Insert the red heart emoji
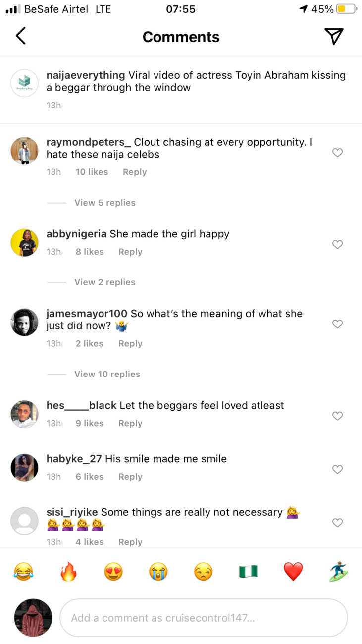362x644 pixels. click(293, 572)
